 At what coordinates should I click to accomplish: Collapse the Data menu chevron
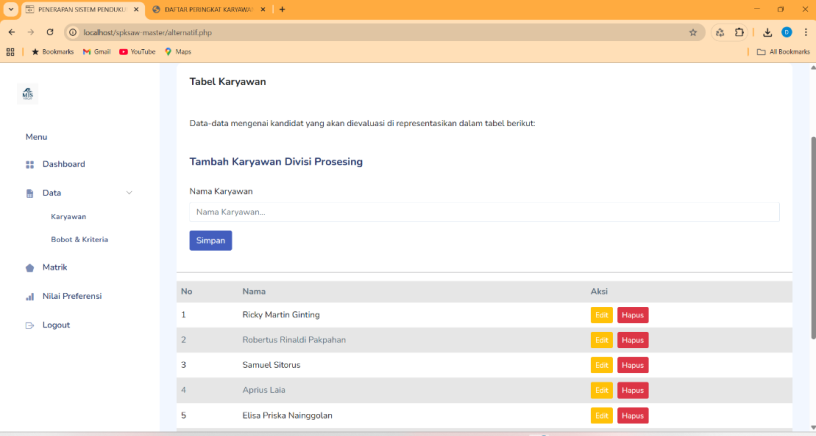[129, 193]
